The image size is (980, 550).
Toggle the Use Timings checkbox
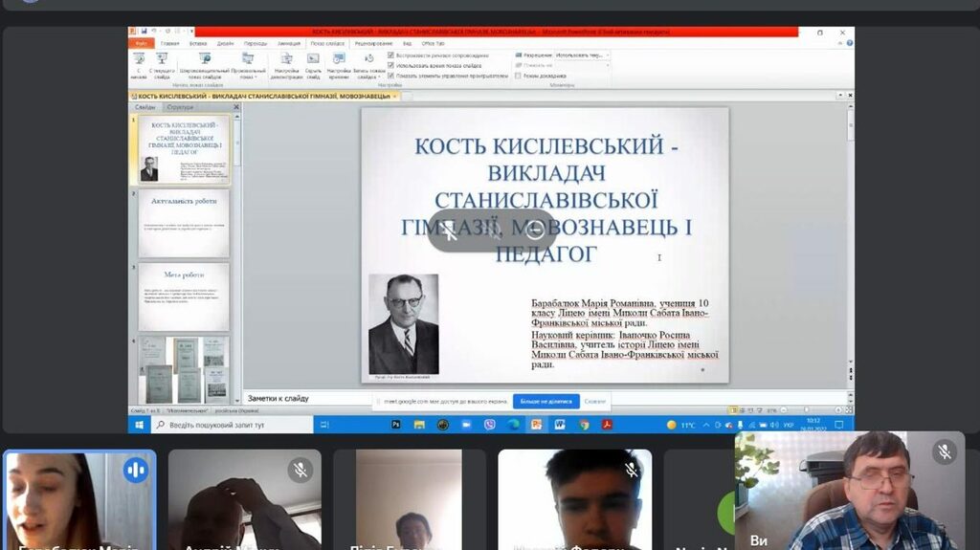tap(390, 65)
